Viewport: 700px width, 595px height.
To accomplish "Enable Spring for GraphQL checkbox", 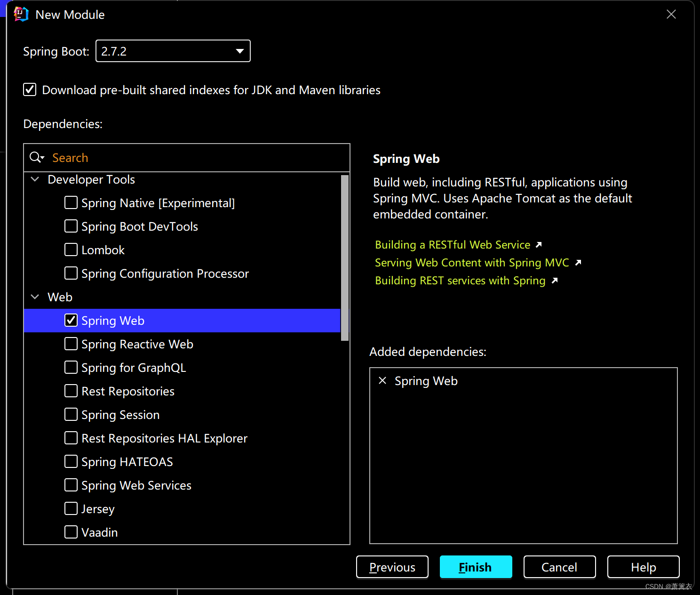I will tap(71, 367).
